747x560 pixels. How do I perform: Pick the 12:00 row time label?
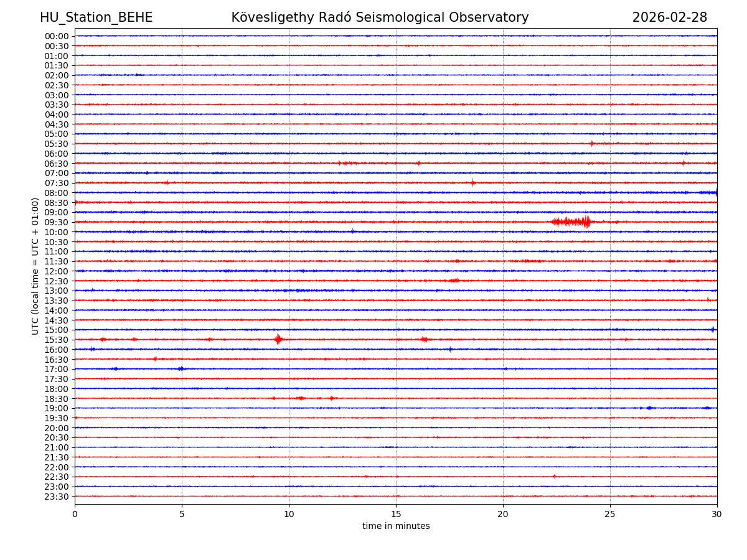(x=56, y=271)
